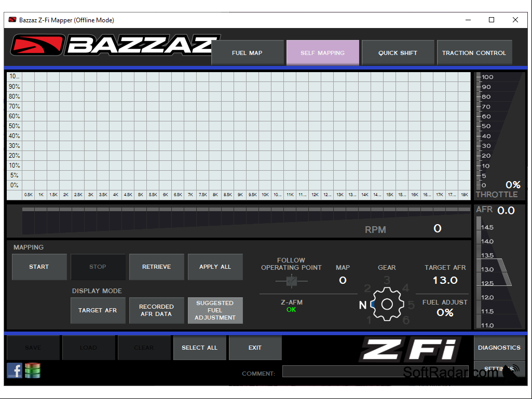Click the 5% throttle row header

pos(14,175)
